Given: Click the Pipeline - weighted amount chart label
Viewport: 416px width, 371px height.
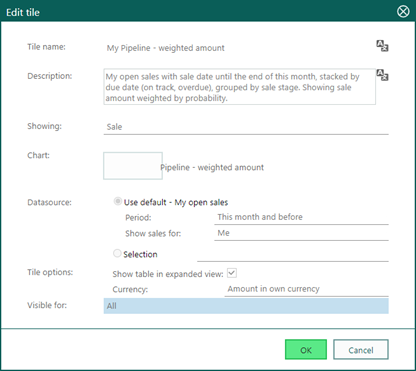Looking at the screenshot, I should [x=212, y=167].
